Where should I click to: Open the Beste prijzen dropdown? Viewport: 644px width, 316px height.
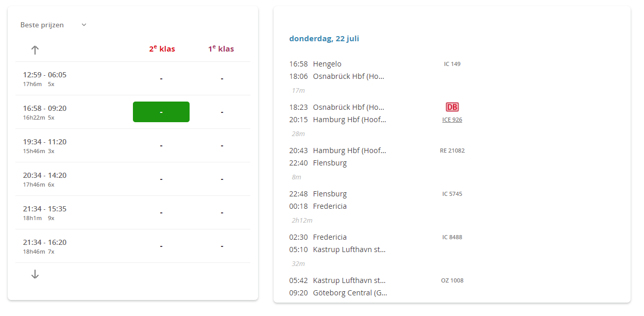tap(54, 25)
